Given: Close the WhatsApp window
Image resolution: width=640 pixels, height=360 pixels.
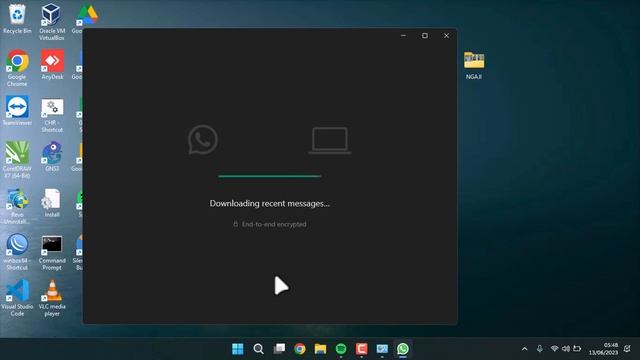Looking at the screenshot, I should pyautogui.click(x=447, y=36).
